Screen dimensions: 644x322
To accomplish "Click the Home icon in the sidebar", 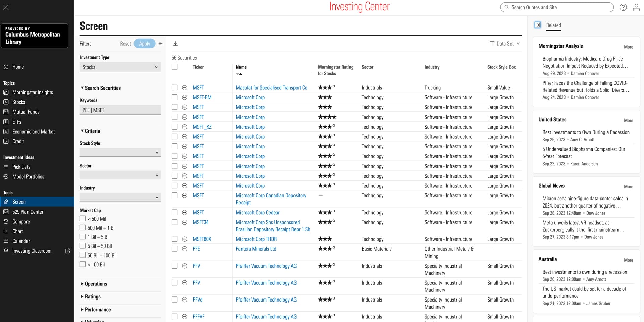I will point(6,67).
